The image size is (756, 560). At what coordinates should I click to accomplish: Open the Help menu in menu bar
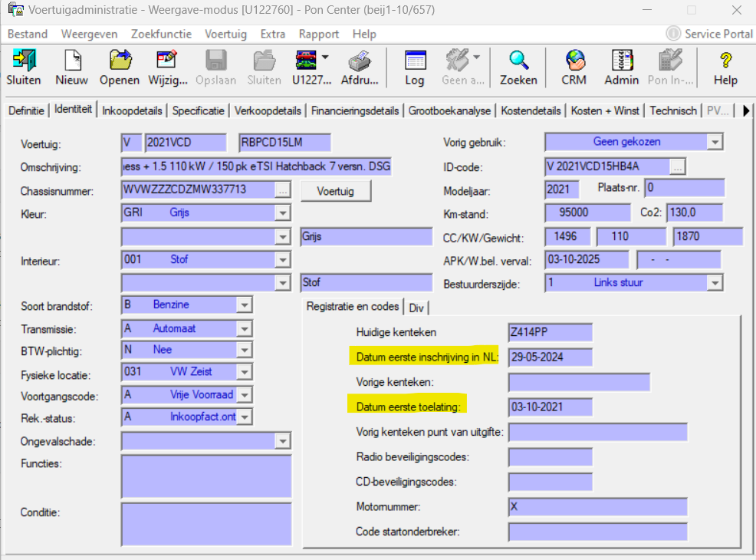[364, 35]
